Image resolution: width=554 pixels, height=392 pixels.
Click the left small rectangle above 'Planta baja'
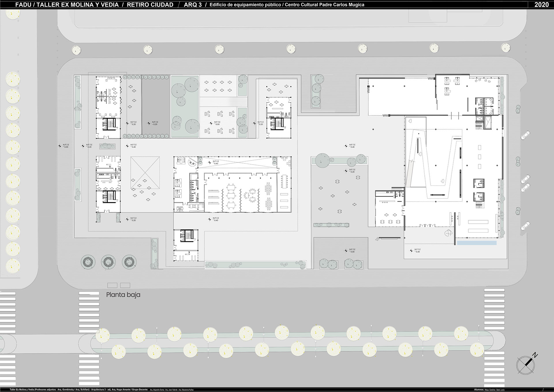tap(112, 285)
